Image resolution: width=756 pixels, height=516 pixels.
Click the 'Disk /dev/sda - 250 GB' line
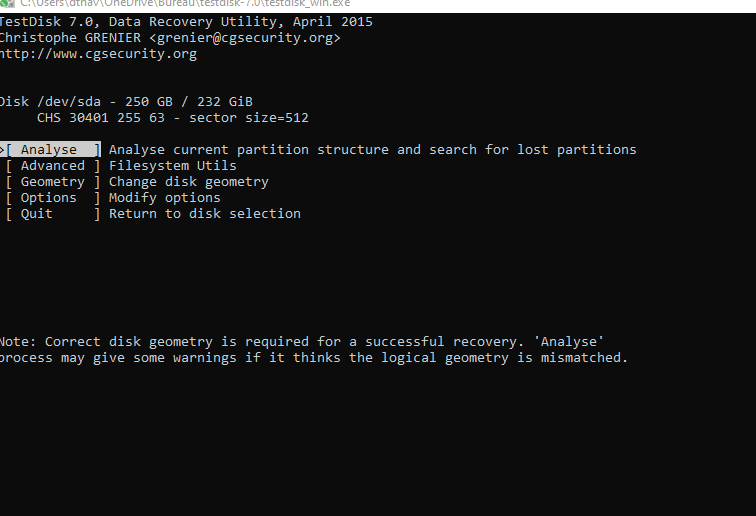pyautogui.click(x=126, y=102)
